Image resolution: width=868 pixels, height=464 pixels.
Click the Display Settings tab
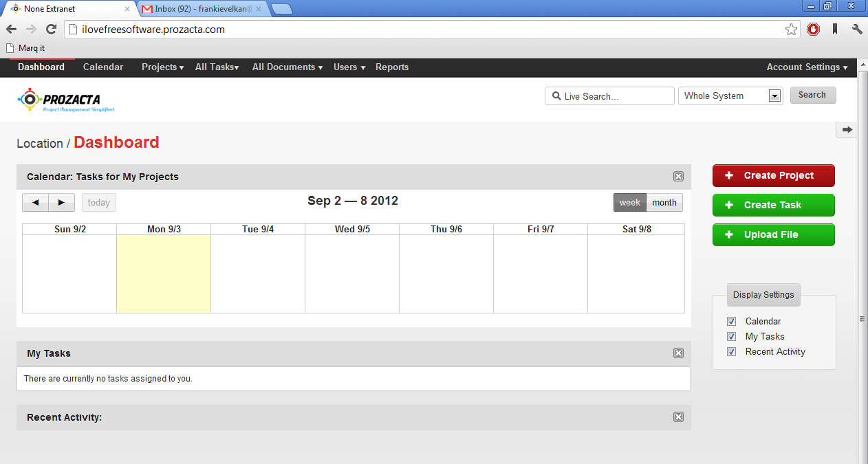point(763,295)
